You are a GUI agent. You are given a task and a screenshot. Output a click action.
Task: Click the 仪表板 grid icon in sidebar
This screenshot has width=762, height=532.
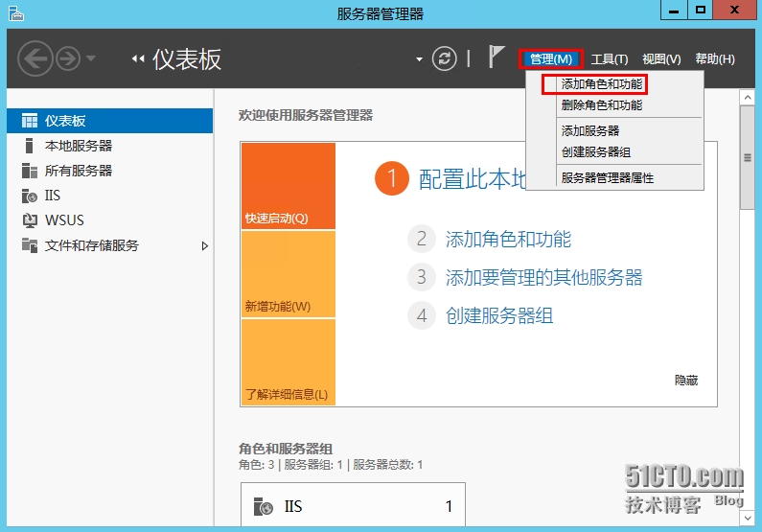tap(29, 121)
